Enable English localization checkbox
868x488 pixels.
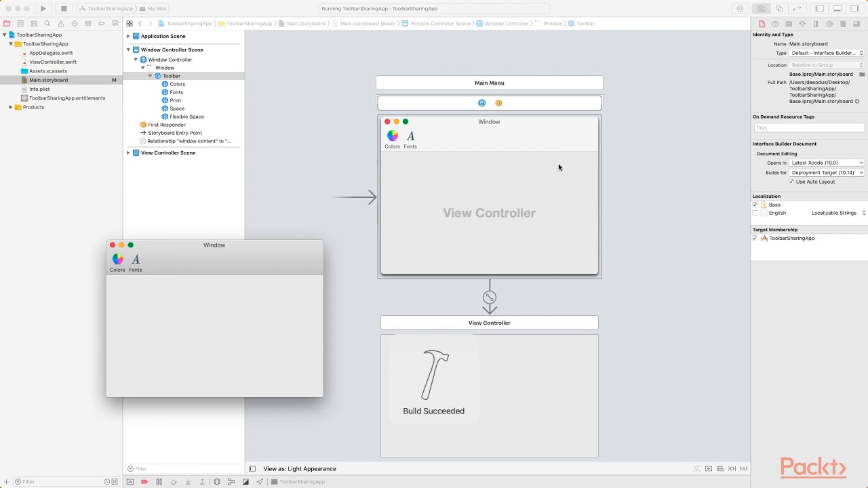tap(755, 213)
